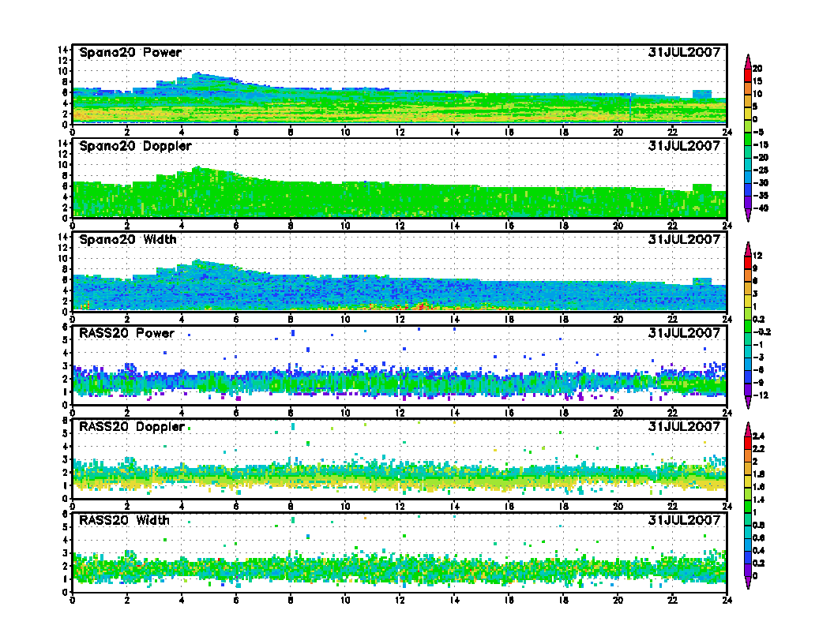Click the pink top arrow of the power color bar
The width and height of the screenshot is (834, 644).
point(748,61)
